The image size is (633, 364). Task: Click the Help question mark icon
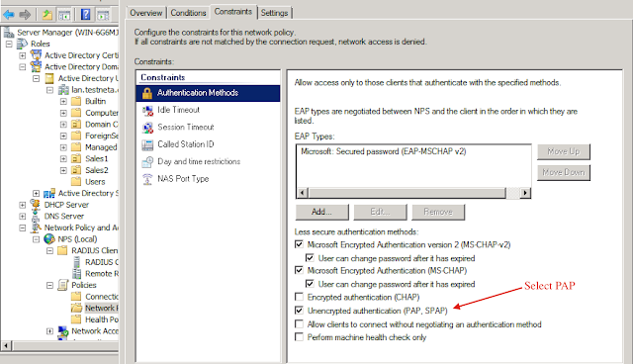(x=86, y=15)
